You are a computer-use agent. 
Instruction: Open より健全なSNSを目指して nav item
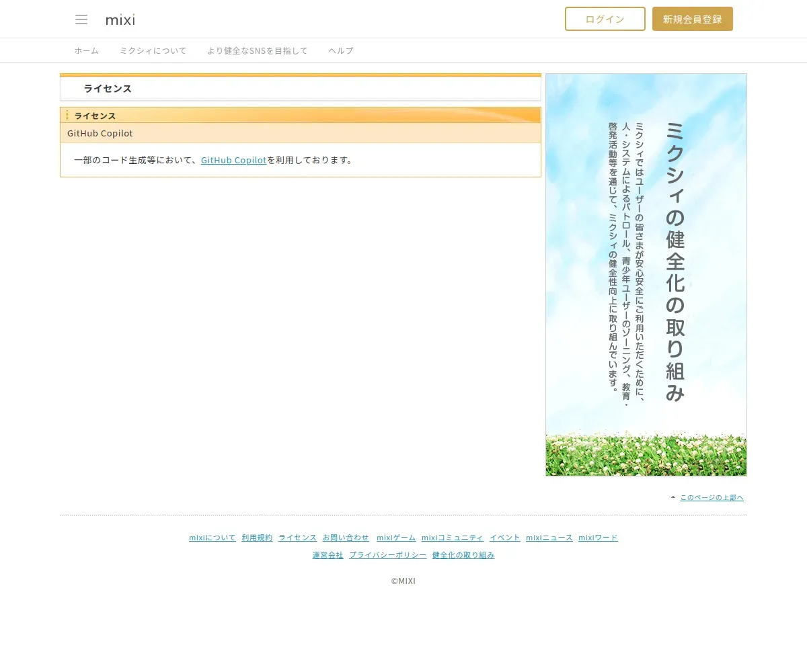257,50
